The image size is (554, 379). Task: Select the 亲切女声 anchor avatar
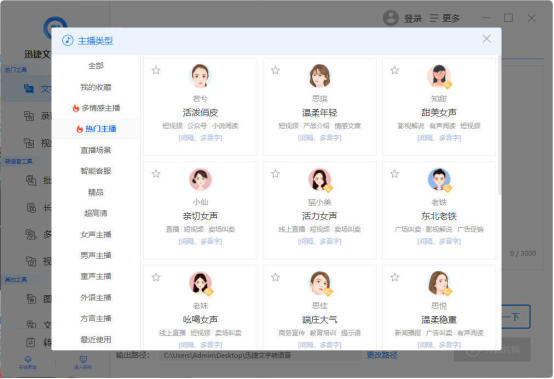coord(200,179)
